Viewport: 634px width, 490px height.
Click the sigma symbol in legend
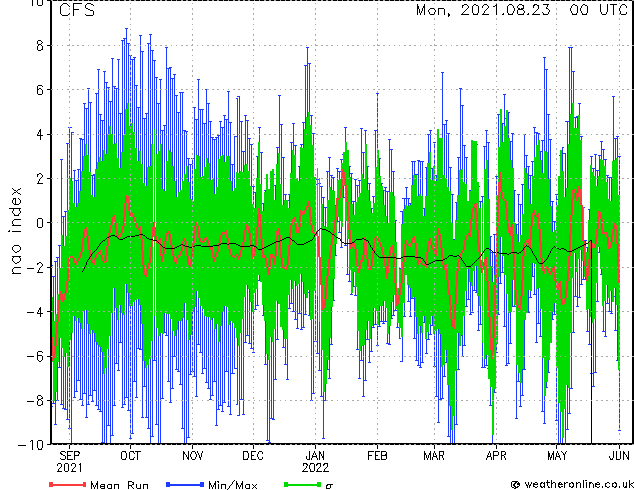(329, 486)
